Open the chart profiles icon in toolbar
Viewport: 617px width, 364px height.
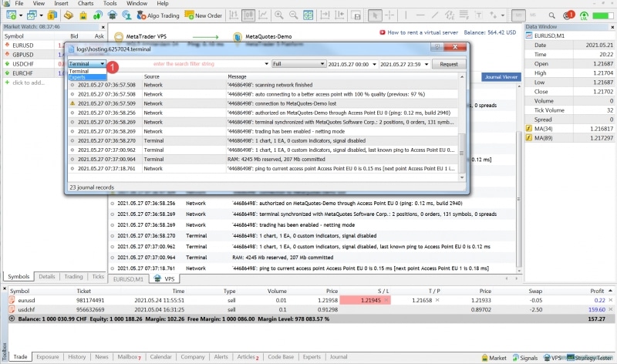tap(32, 15)
